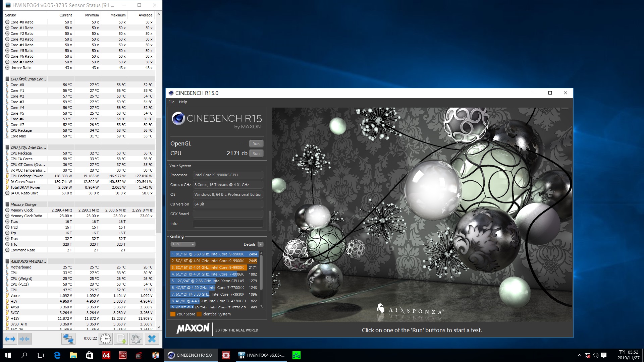
Task: Switch to HWiNFO64 taskbar button
Action: pyautogui.click(x=261, y=355)
